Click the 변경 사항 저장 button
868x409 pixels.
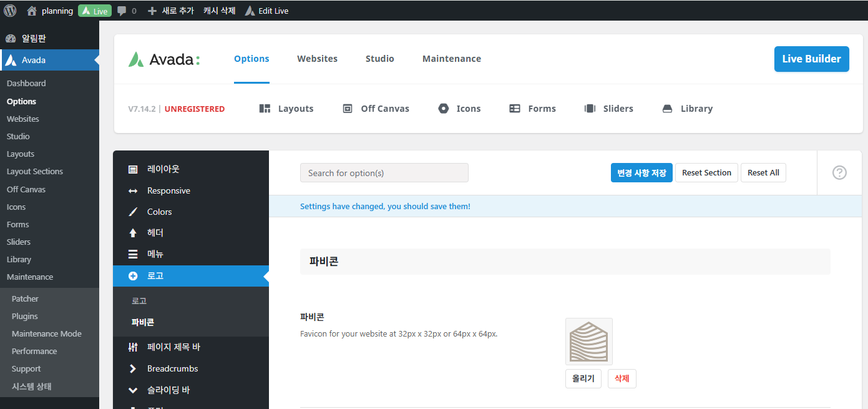pos(641,173)
